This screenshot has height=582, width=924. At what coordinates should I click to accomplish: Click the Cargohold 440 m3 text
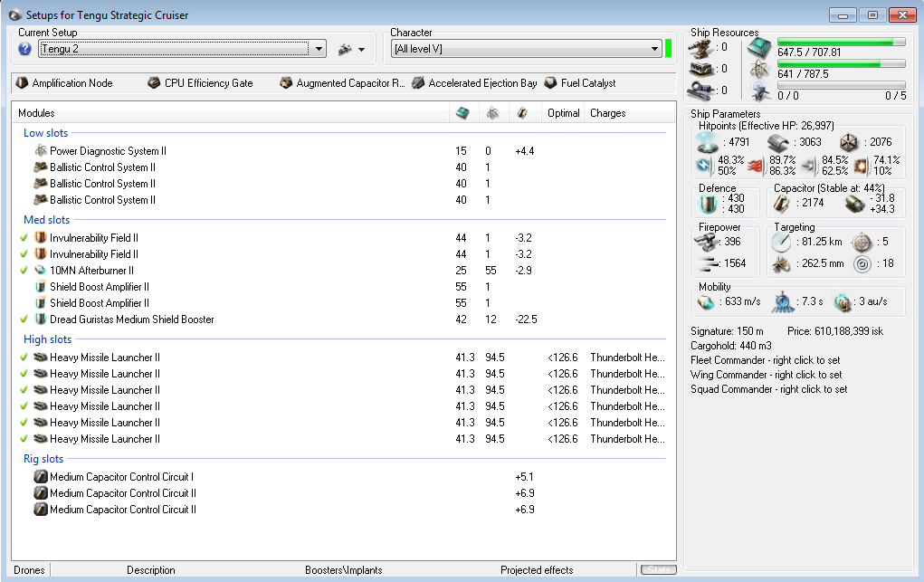pyautogui.click(x=731, y=346)
